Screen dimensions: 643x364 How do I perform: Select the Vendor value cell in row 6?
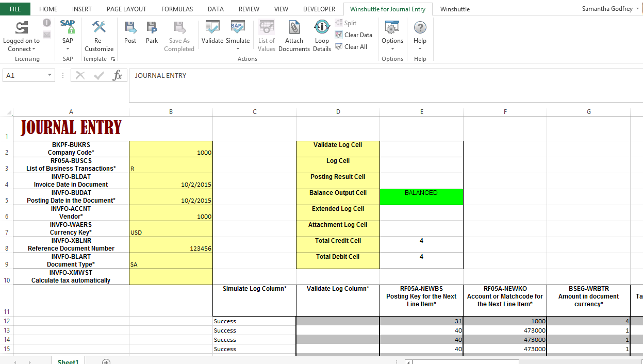171,213
